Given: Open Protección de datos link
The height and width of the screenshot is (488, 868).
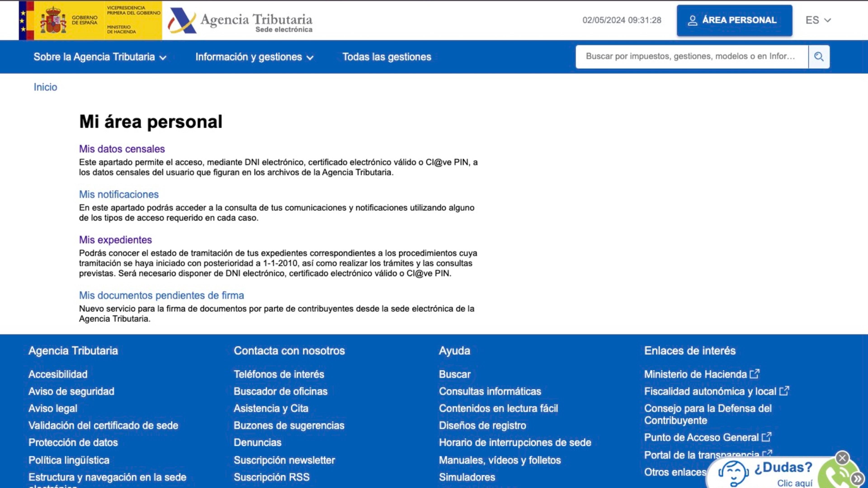Looking at the screenshot, I should 73,443.
